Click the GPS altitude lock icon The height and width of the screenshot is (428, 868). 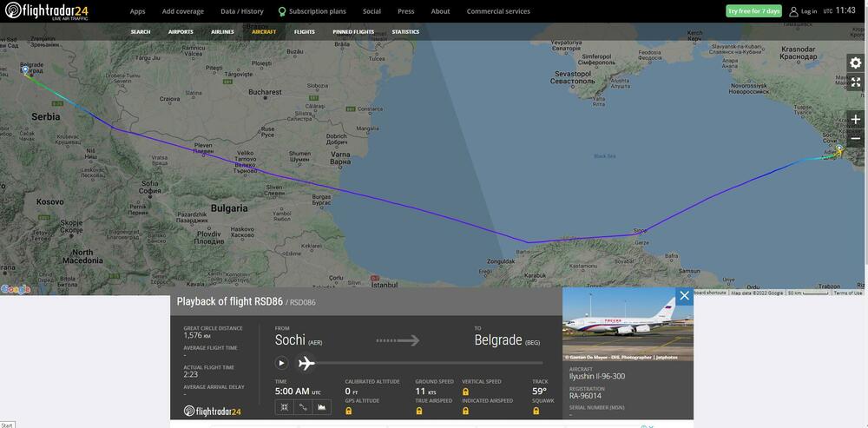349,411
